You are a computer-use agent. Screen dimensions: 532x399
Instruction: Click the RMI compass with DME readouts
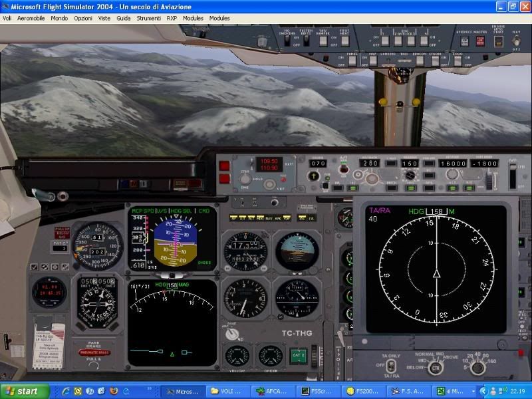(x=97, y=303)
